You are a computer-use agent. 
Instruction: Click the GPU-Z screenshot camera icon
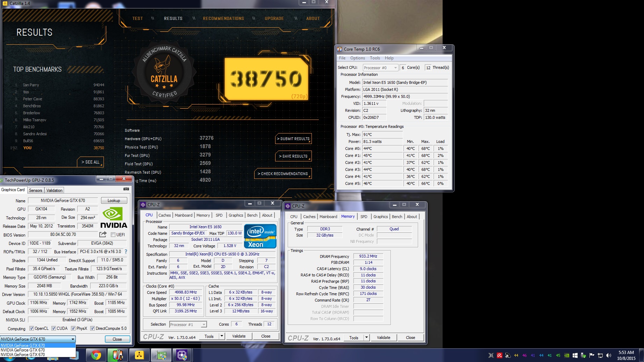[x=126, y=189]
